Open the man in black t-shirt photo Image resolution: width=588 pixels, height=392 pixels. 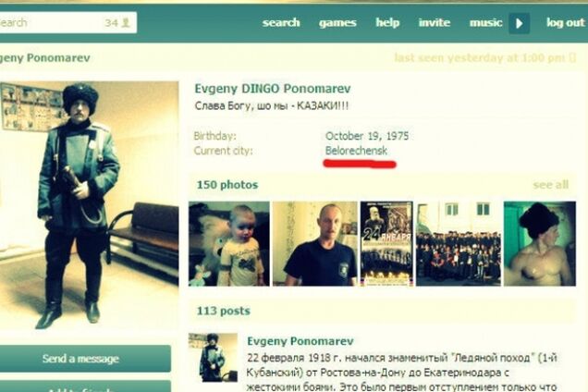click(314, 243)
